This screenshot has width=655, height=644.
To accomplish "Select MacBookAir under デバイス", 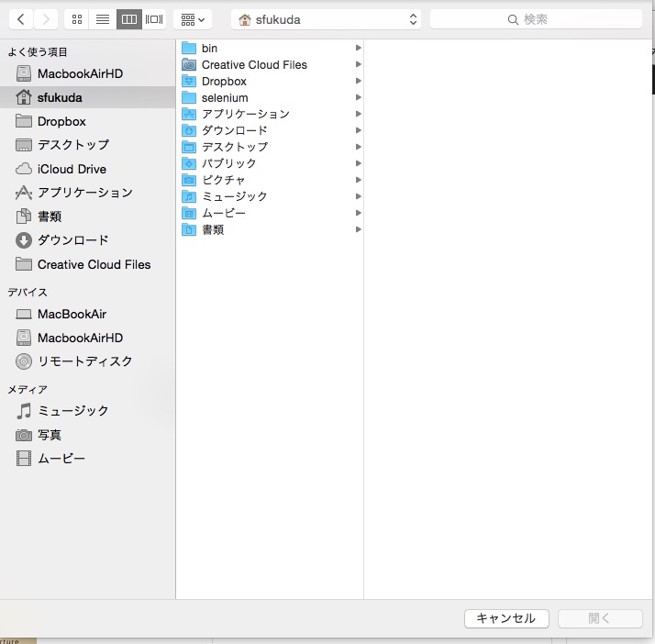I will 88,314.
